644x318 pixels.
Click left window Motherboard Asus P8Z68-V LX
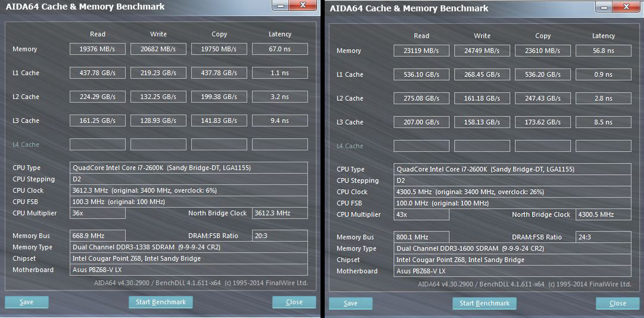pos(188,270)
